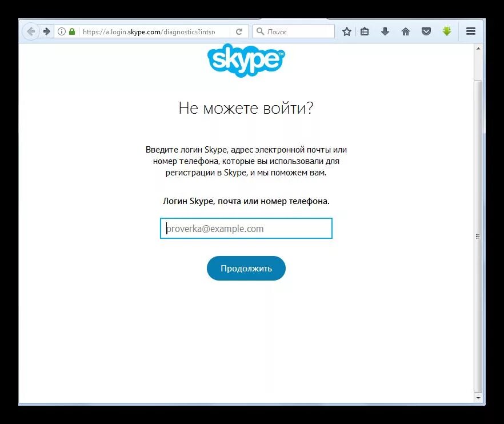
Task: Click the green padlock security icon
Action: coord(72,31)
